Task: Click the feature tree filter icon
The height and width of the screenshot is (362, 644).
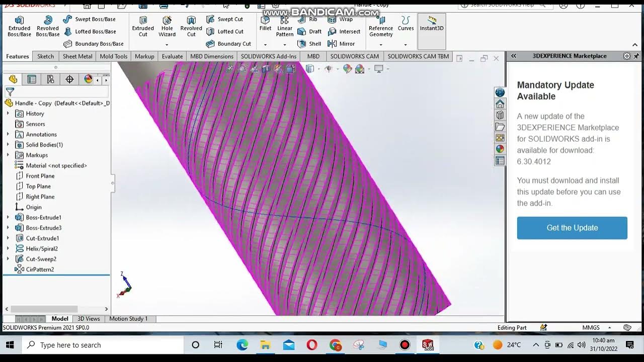Action: [x=10, y=92]
